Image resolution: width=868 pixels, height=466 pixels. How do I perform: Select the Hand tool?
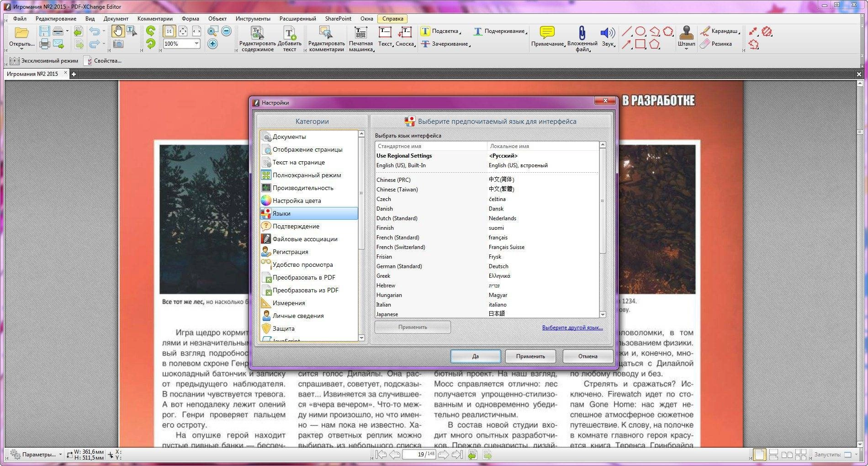click(x=118, y=31)
